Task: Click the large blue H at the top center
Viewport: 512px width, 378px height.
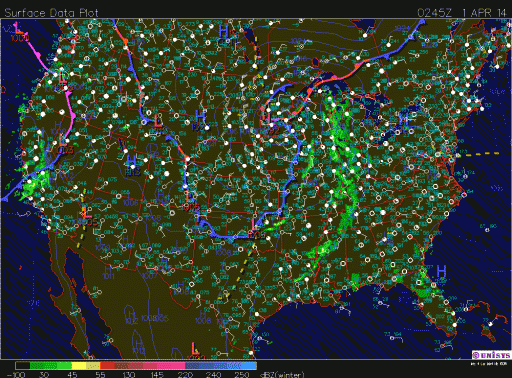Action: (x=224, y=31)
